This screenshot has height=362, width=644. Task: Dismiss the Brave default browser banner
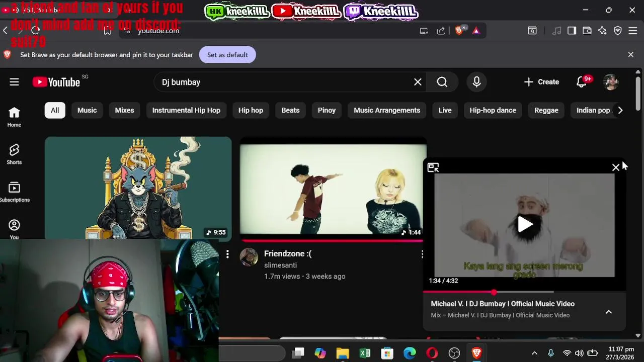tap(630, 55)
